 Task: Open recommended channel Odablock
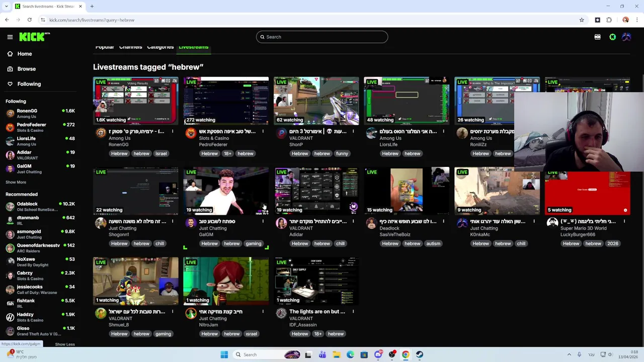tap(40, 207)
